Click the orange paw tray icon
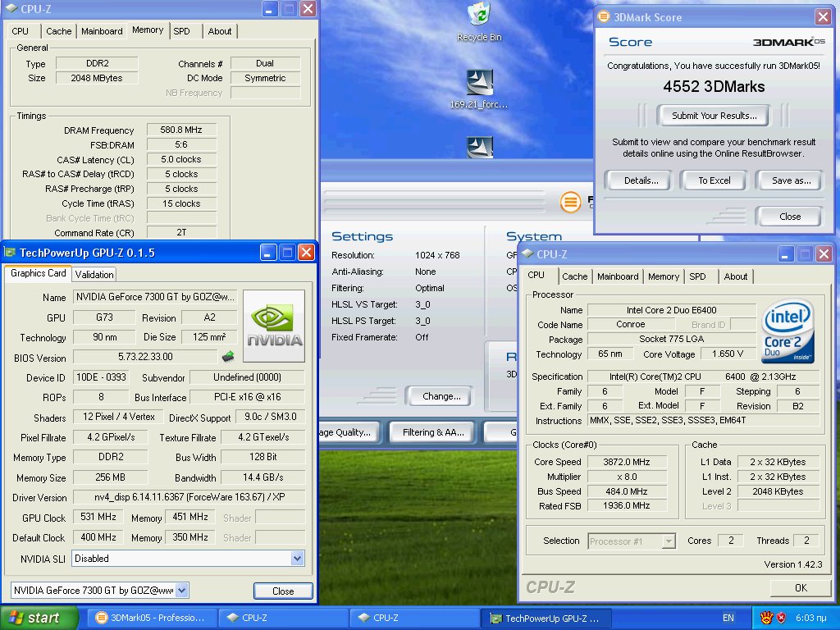Viewport: 840px width, 630px height. tap(767, 618)
